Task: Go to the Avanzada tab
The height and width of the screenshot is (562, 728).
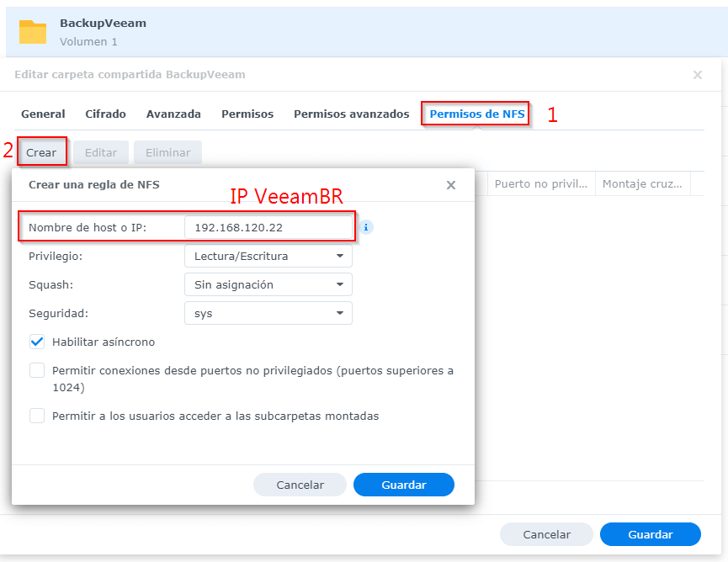Action: pos(173,114)
